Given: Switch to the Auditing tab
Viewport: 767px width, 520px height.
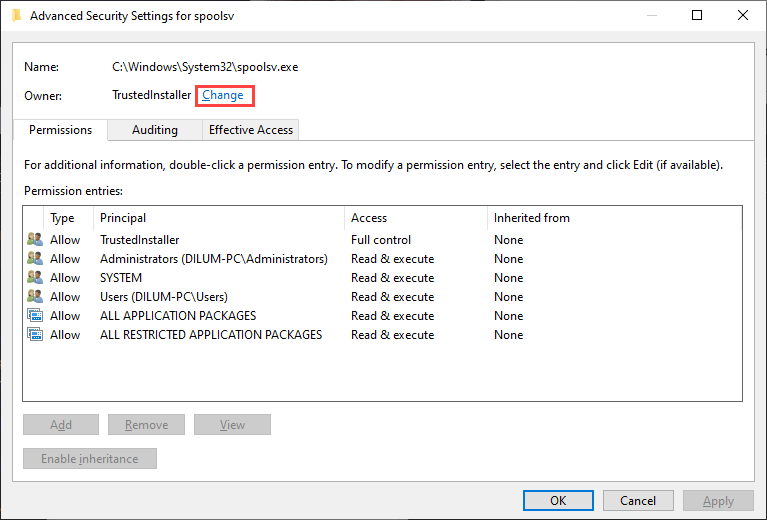Looking at the screenshot, I should tap(155, 130).
